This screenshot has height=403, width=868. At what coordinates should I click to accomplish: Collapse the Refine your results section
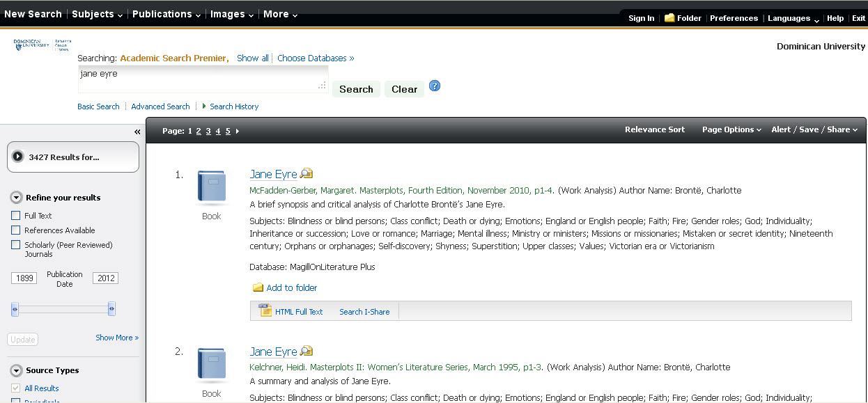[16, 198]
